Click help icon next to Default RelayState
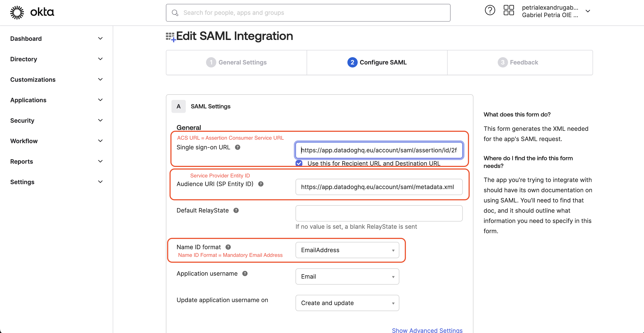The width and height of the screenshot is (644, 333). pos(236,210)
